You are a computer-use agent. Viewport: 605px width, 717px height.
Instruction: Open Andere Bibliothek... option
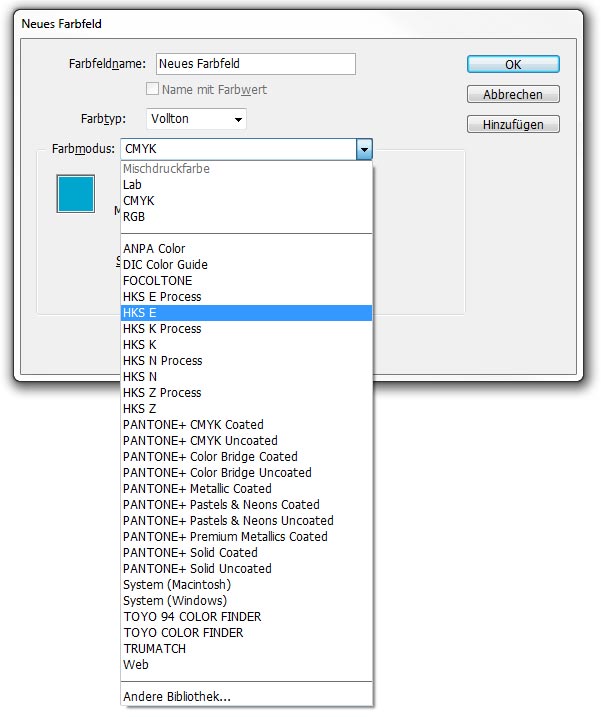pyautogui.click(x=246, y=697)
